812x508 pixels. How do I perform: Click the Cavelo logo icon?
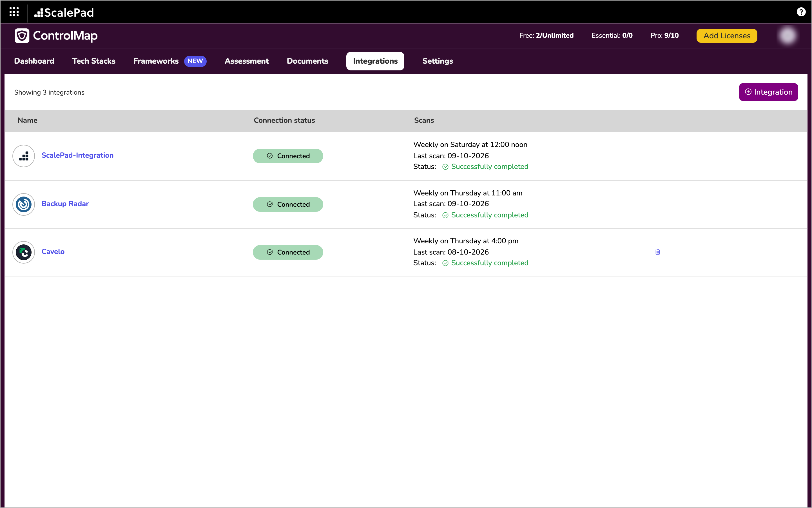coord(24,252)
